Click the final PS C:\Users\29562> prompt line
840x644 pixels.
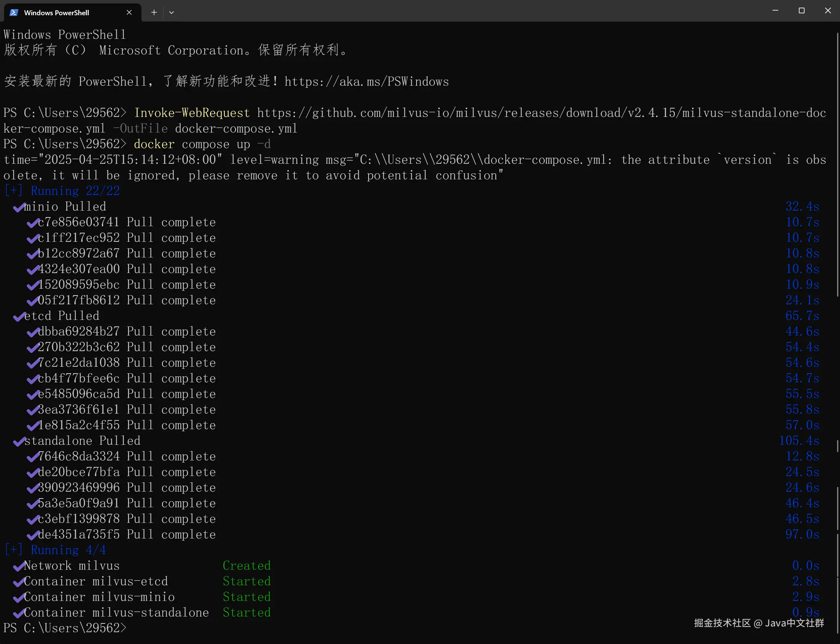click(64, 628)
